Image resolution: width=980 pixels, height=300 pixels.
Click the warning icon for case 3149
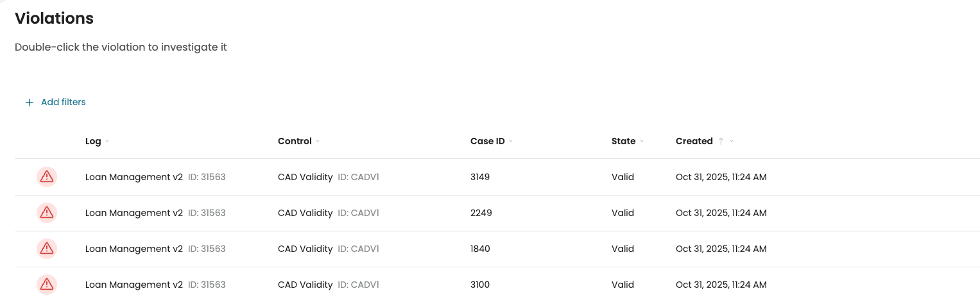[47, 177]
